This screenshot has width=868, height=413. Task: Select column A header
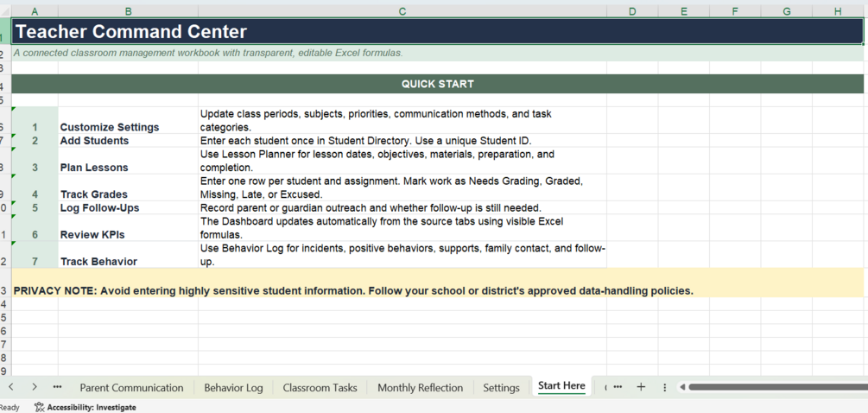click(35, 11)
